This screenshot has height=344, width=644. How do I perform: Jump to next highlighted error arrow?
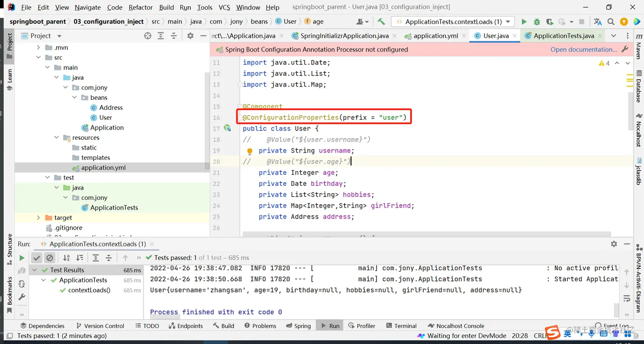(627, 63)
